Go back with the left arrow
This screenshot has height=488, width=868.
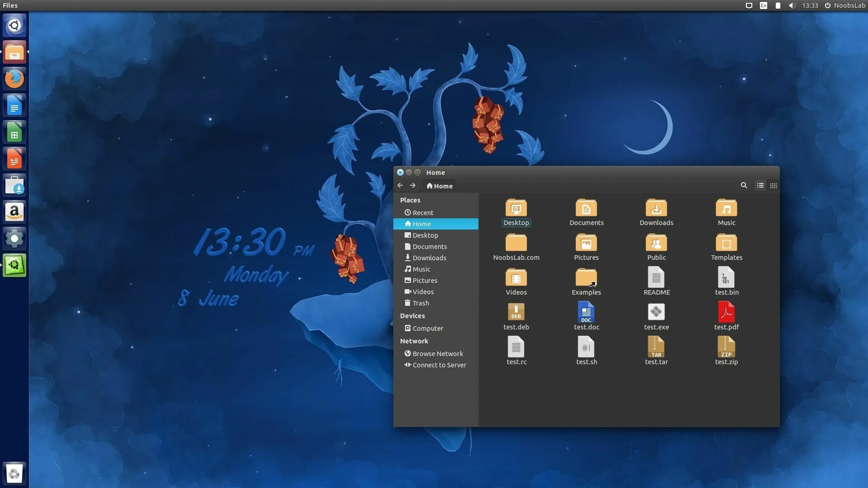point(400,185)
